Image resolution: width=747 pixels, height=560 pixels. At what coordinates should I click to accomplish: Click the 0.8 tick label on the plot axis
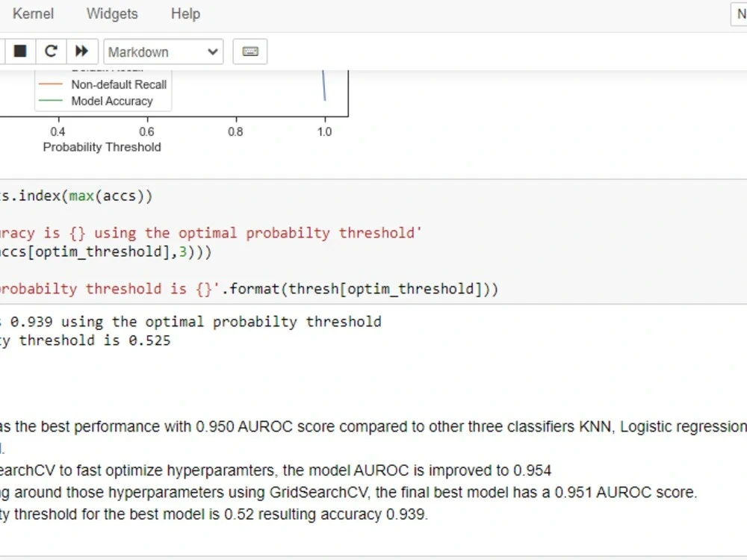(x=235, y=132)
